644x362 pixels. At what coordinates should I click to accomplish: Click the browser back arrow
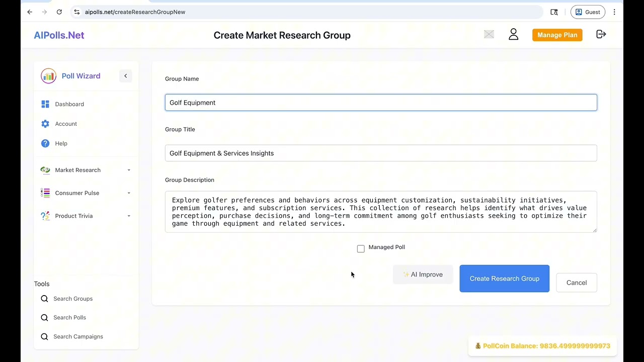pyautogui.click(x=30, y=12)
